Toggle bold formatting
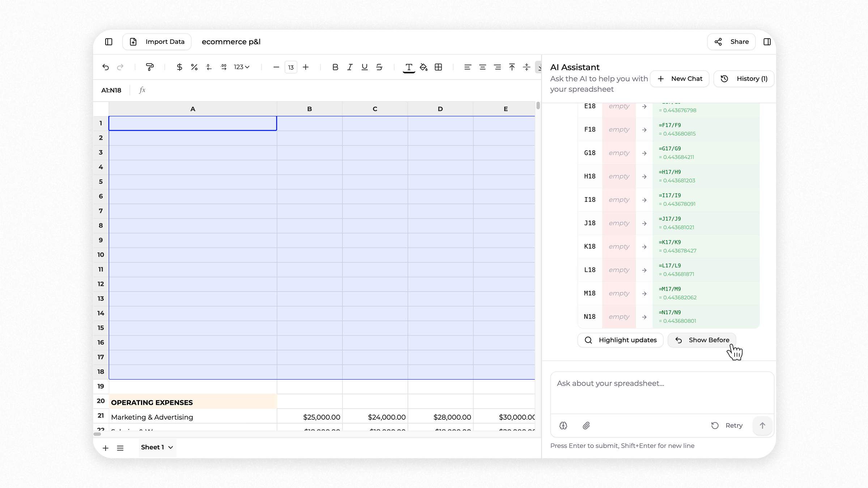Viewport: 868px width, 488px height. (x=335, y=67)
